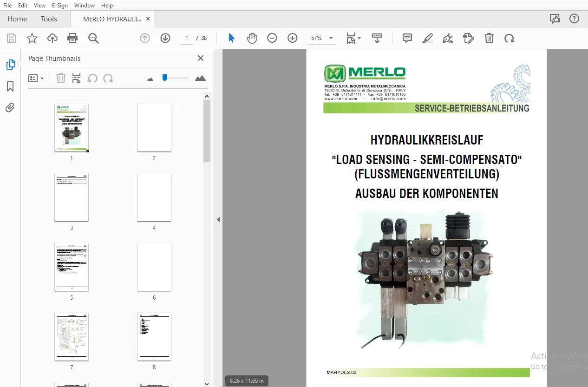The width and height of the screenshot is (588, 387).
Task: Select the MERLO HYDRAULI... document tab
Action: (x=112, y=19)
